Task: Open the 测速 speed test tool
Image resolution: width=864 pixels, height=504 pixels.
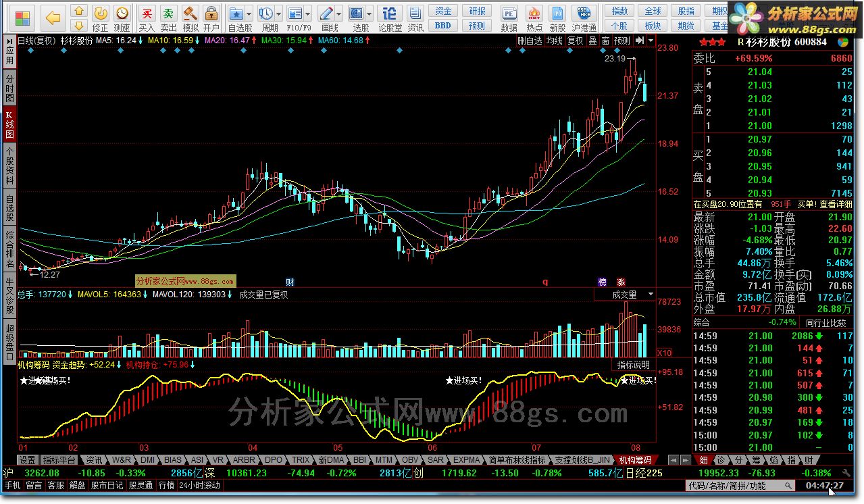Action: point(122,18)
